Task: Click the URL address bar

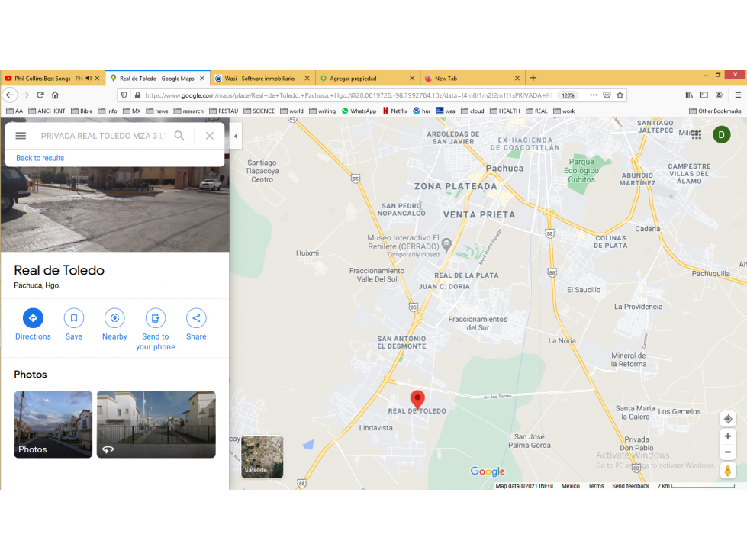Action: pyautogui.click(x=348, y=95)
